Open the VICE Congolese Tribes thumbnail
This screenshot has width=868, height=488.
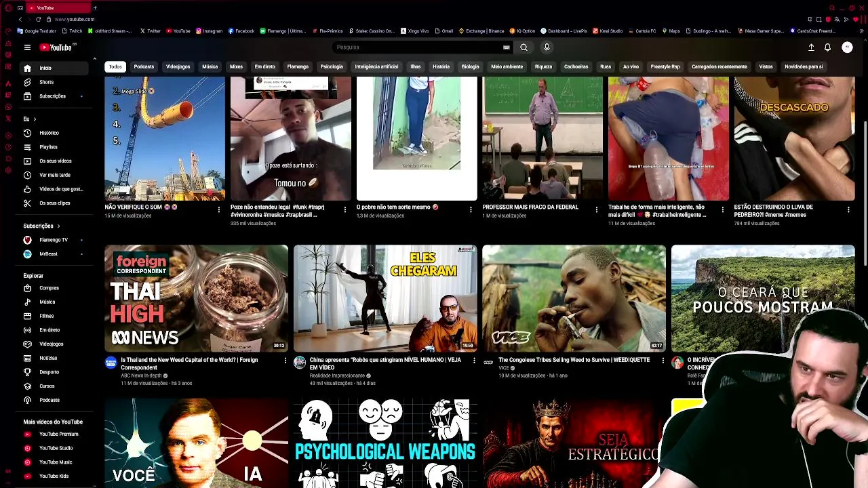click(x=574, y=298)
